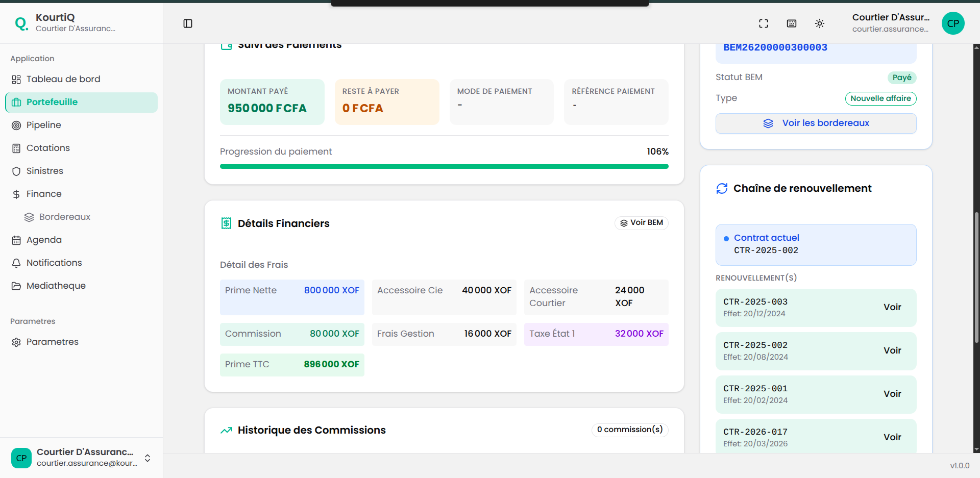Open the Parametres settings item
The height and width of the screenshot is (478, 980).
pos(52,342)
